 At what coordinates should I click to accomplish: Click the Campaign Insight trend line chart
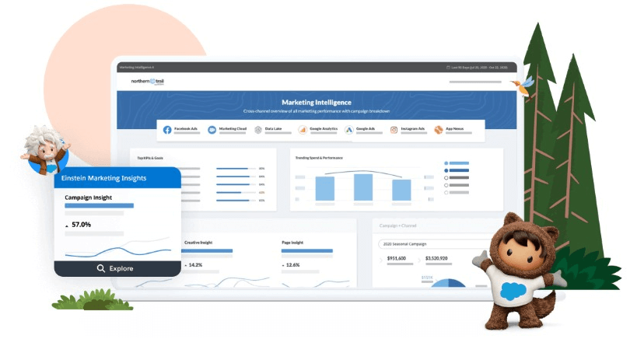point(118,248)
